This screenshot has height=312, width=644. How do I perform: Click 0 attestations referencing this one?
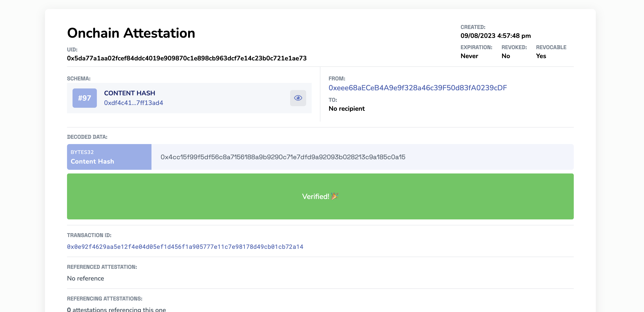click(117, 309)
